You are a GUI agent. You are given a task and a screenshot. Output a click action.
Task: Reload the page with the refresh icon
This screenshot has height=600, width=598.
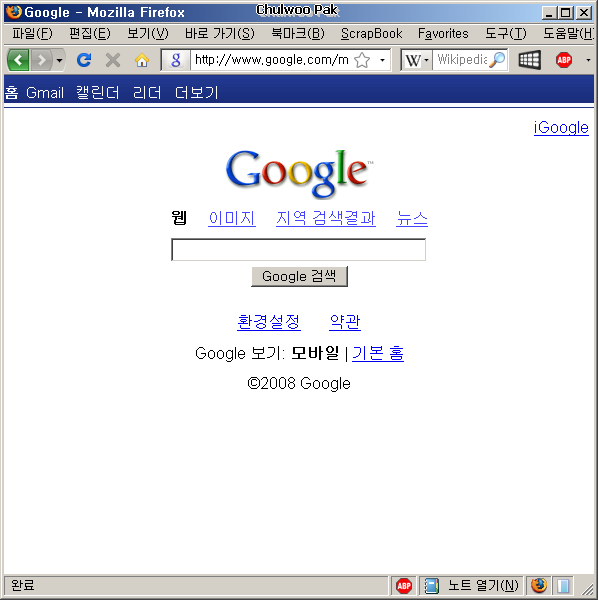pyautogui.click(x=84, y=60)
